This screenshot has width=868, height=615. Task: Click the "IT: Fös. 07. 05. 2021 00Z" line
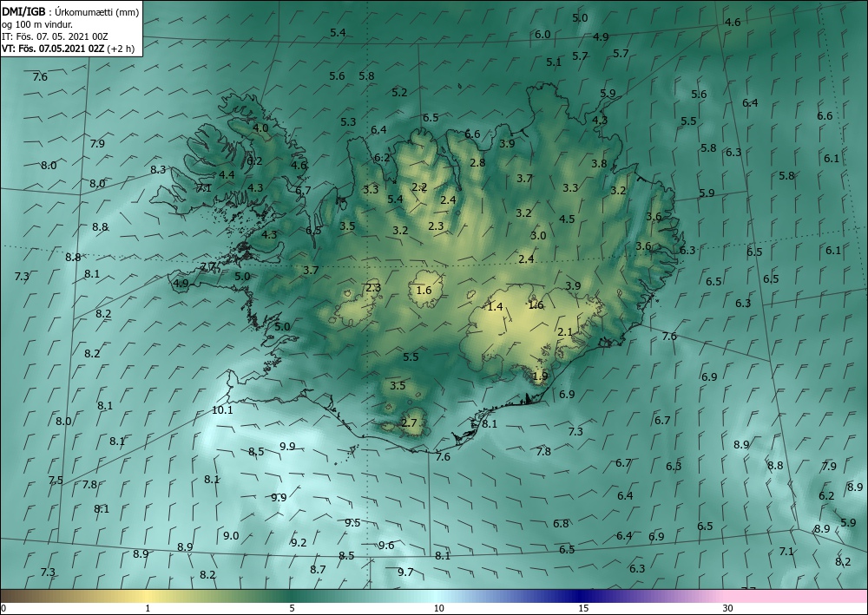55,36
